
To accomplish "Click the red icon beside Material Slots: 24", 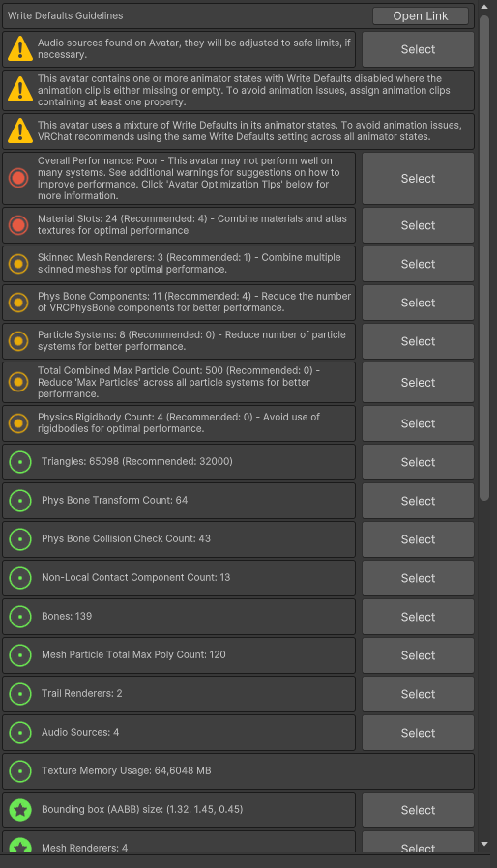I will (x=18, y=225).
